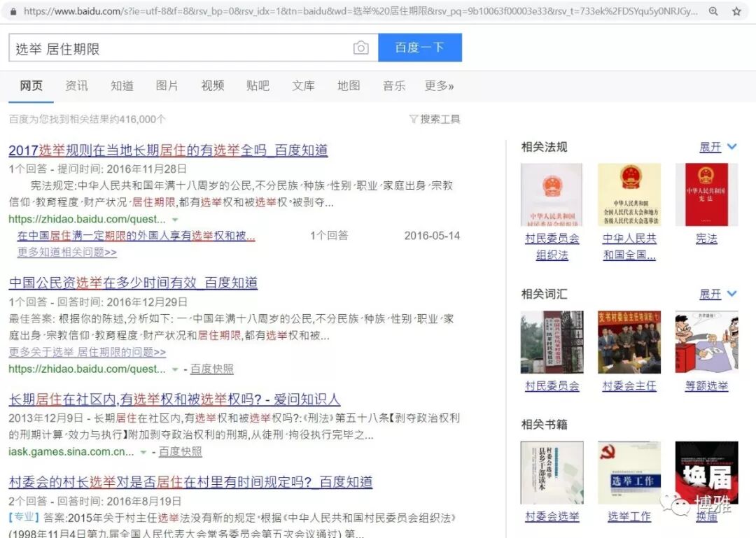Expand the 相关词汇 section with 展开
Image resolution: width=756 pixels, height=538 pixels.
(x=718, y=294)
